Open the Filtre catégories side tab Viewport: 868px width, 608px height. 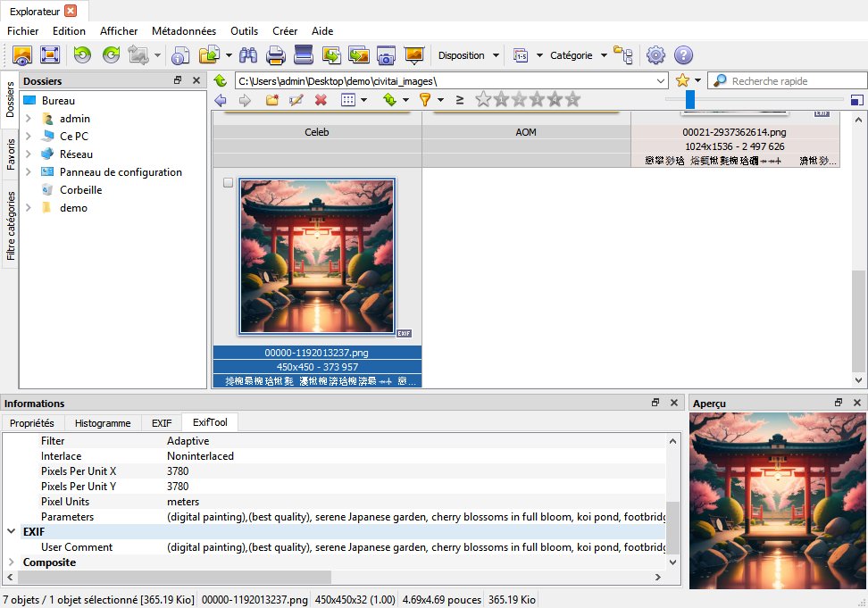coord(11,226)
